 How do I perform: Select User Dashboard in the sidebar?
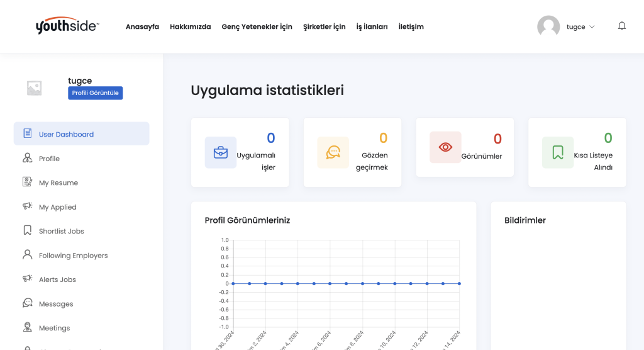81,133
